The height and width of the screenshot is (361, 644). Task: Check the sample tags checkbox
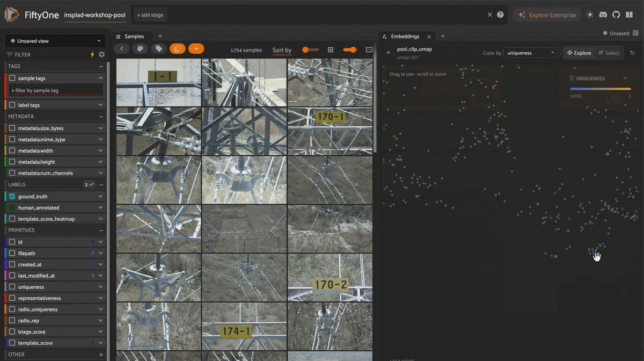12,78
